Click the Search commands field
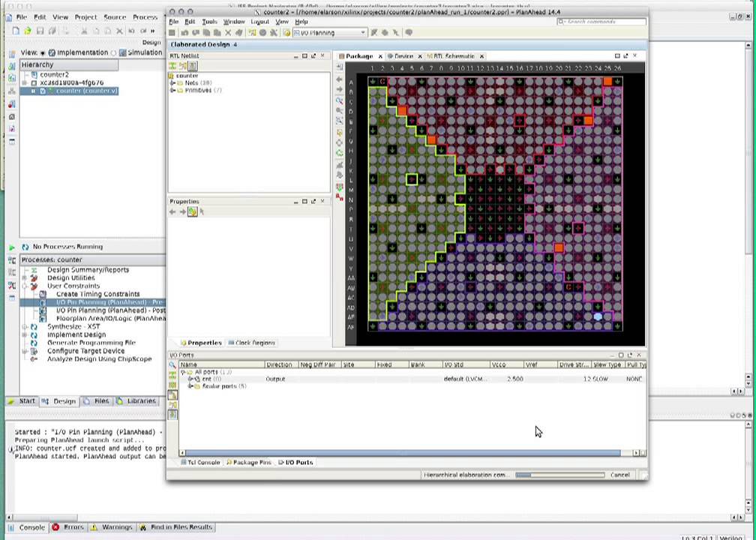The height and width of the screenshot is (540, 756). tap(601, 22)
